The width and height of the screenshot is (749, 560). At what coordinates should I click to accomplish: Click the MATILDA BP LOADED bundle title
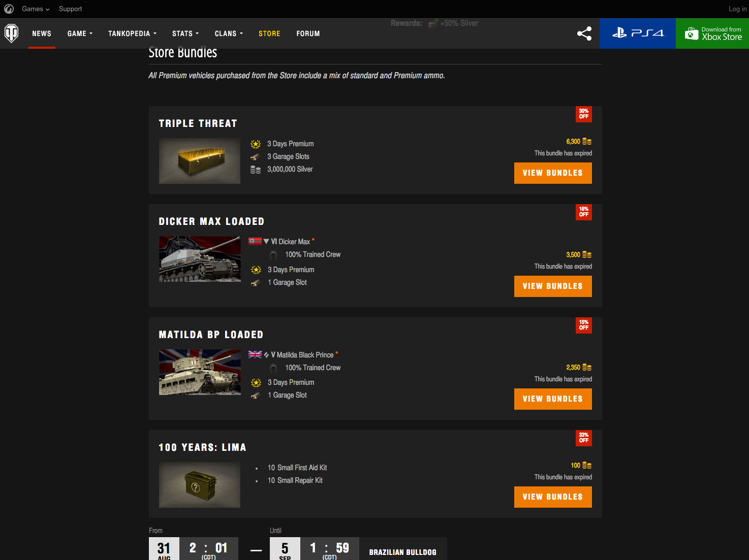tap(211, 335)
